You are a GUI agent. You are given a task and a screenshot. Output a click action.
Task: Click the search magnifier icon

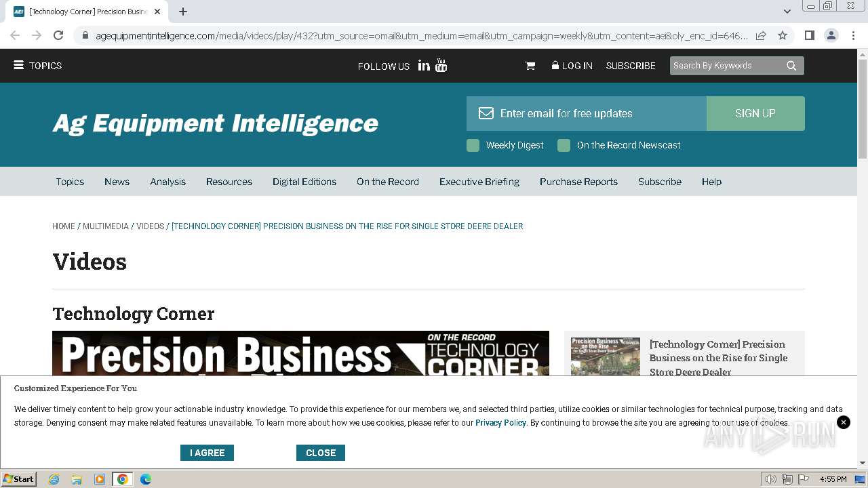(x=791, y=66)
